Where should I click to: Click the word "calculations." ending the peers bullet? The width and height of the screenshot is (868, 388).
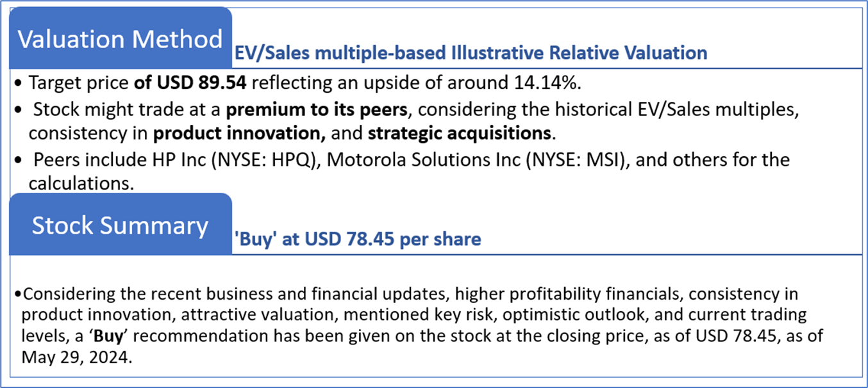[81, 184]
